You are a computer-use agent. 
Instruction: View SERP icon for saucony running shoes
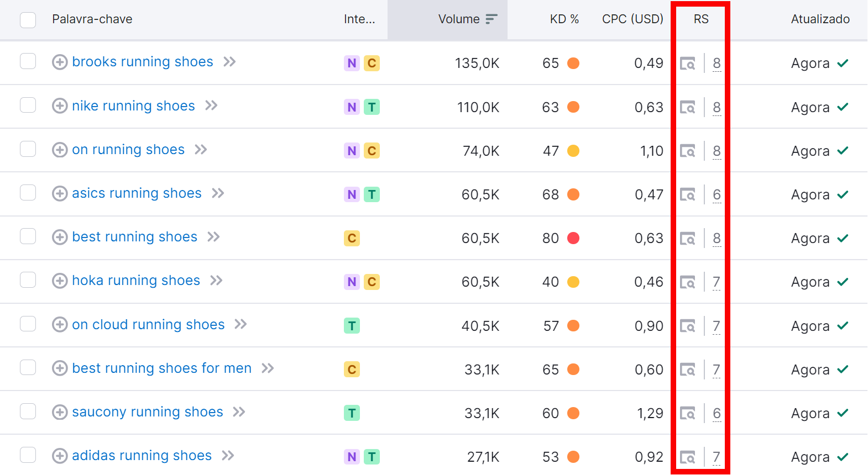687,413
